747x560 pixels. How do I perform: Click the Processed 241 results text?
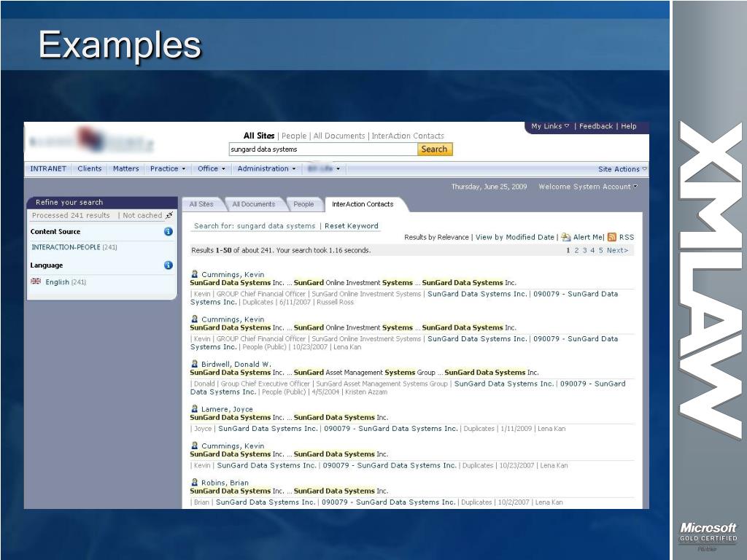[71, 215]
